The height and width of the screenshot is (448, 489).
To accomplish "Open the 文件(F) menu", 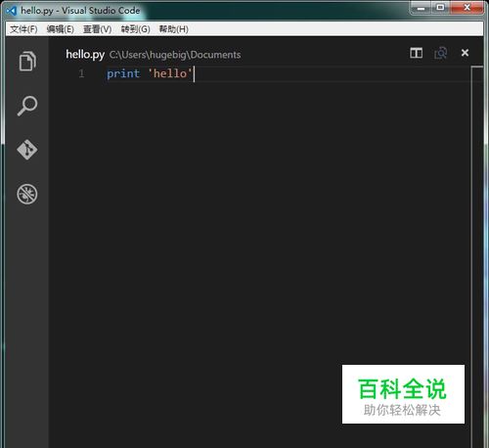I will point(23,29).
